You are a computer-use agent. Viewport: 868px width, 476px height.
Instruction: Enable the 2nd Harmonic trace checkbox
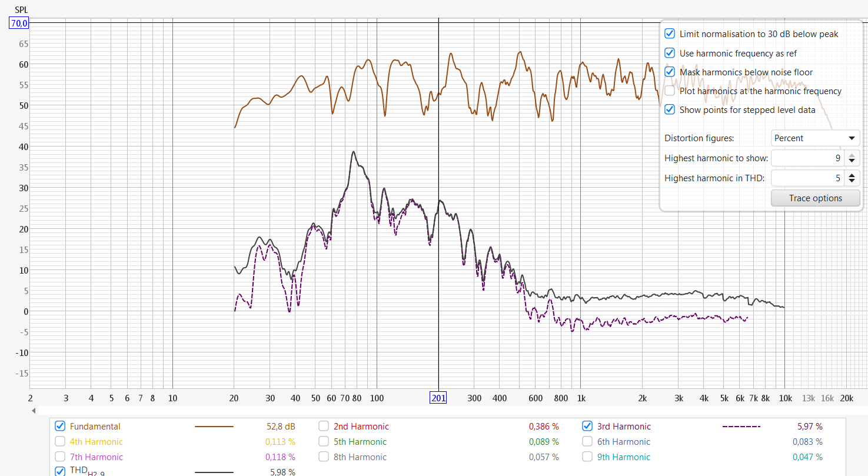coord(324,426)
